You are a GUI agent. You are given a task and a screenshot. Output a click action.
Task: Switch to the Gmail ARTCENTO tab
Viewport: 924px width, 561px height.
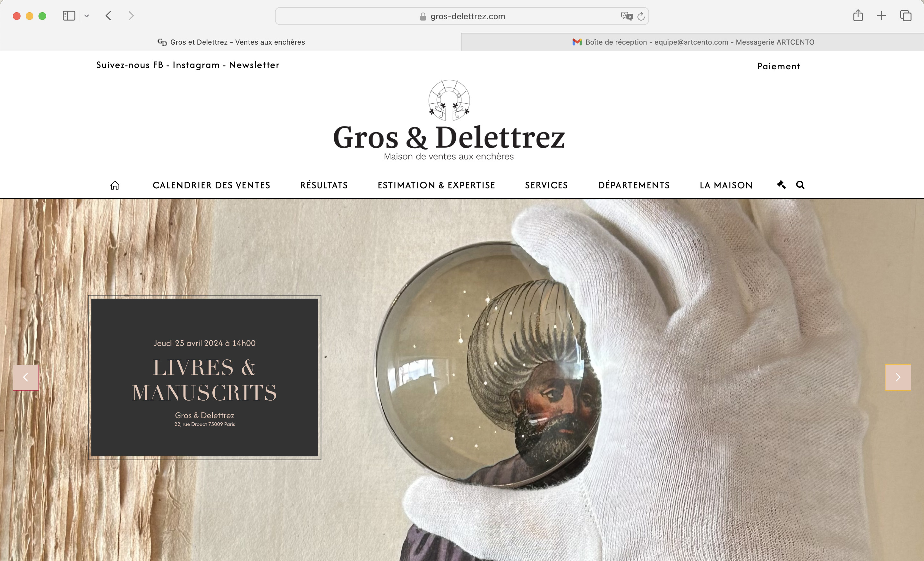693,42
